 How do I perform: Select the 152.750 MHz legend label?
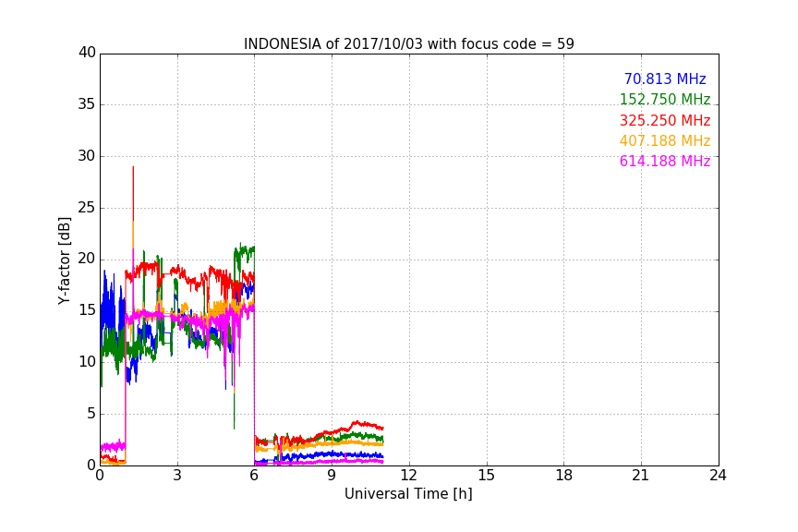click(665, 99)
